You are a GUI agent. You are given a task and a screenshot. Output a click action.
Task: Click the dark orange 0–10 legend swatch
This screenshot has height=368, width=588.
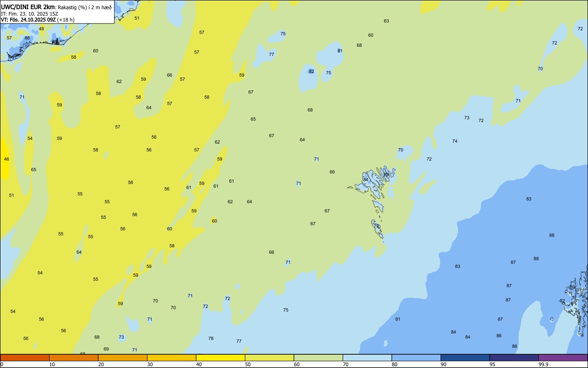25,357
